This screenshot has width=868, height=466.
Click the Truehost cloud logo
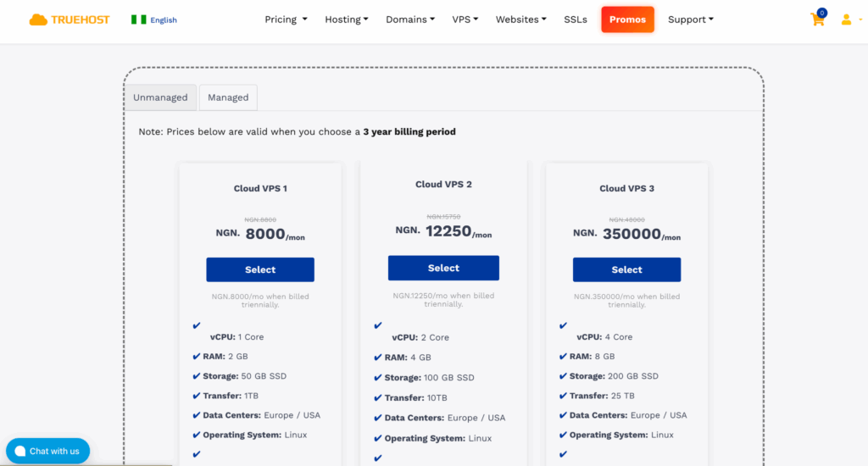(38, 20)
